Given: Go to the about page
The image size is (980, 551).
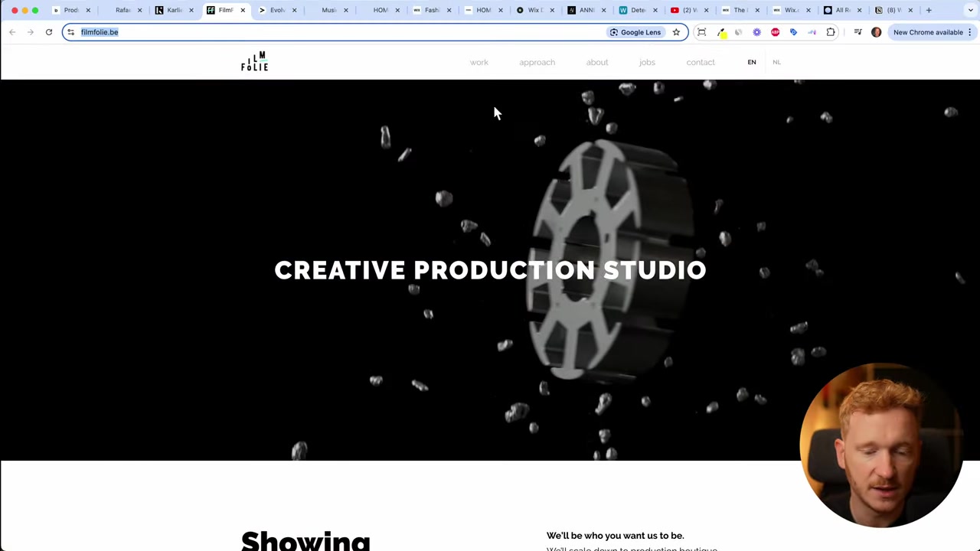Looking at the screenshot, I should pyautogui.click(x=597, y=62).
